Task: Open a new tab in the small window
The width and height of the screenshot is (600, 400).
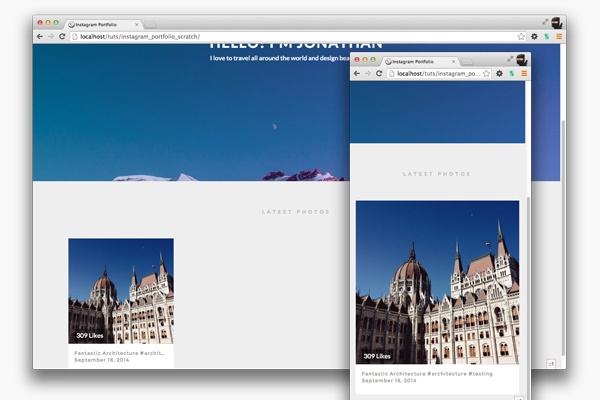Action: coord(467,62)
